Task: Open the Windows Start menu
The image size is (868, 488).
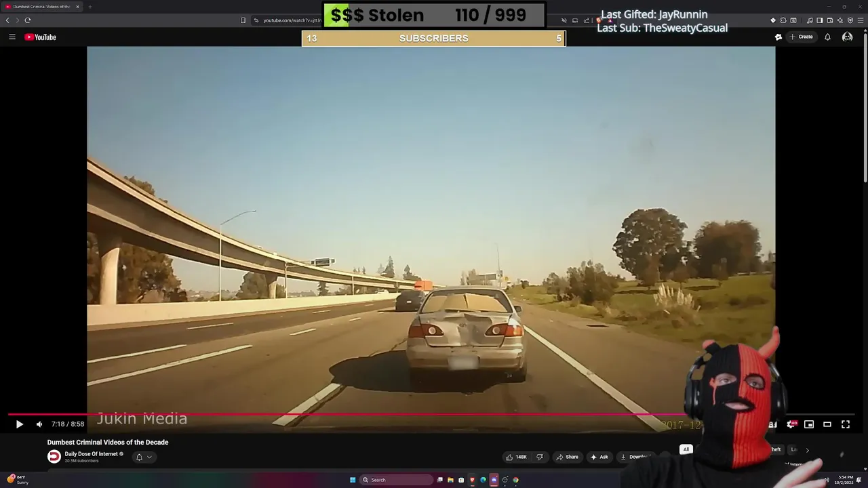Action: click(x=353, y=480)
